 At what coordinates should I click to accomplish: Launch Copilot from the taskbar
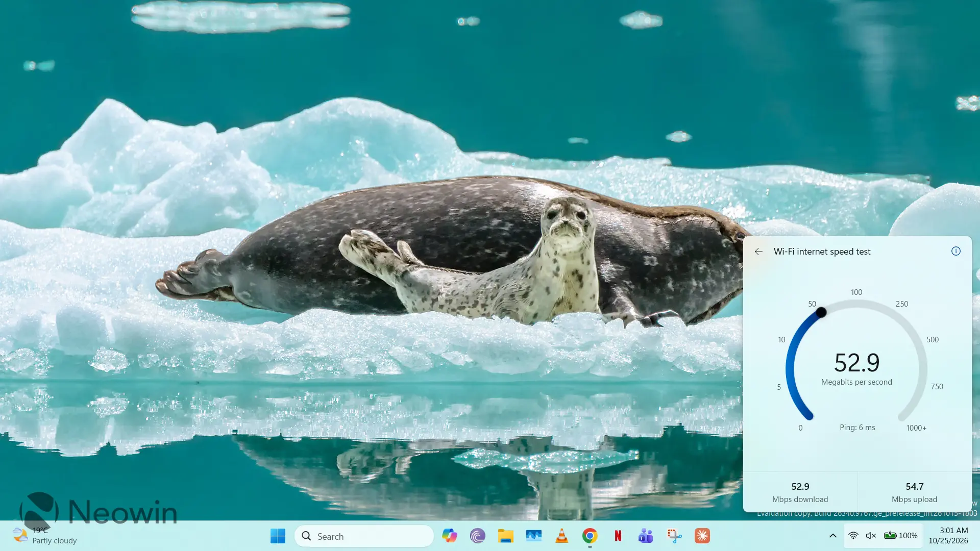[449, 536]
